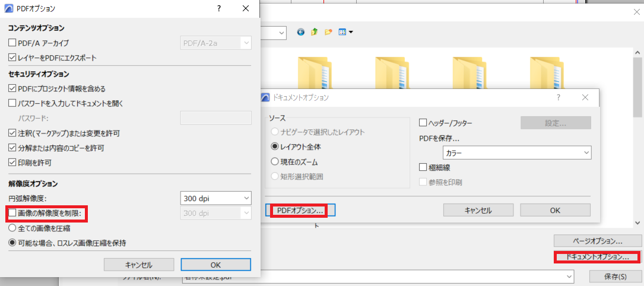Select the third folder thumbnail in file list
The width and height of the screenshot is (644, 286).
click(469, 73)
